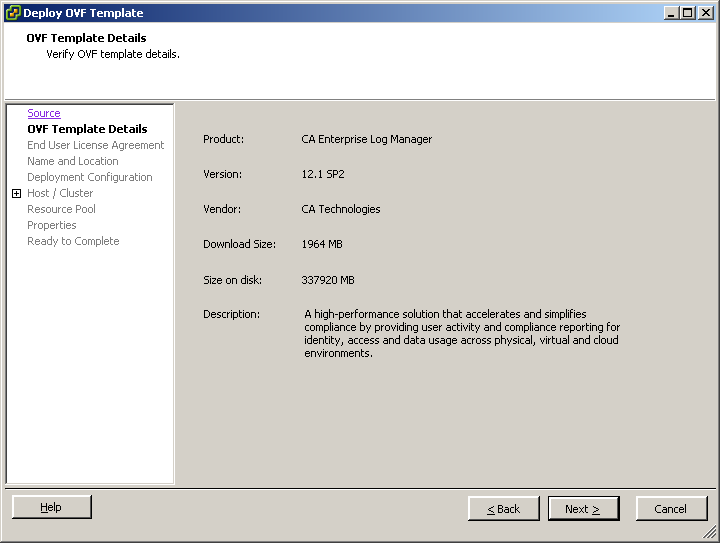
Task: Minimize the Deploy OVF Template window
Action: pyautogui.click(x=670, y=13)
